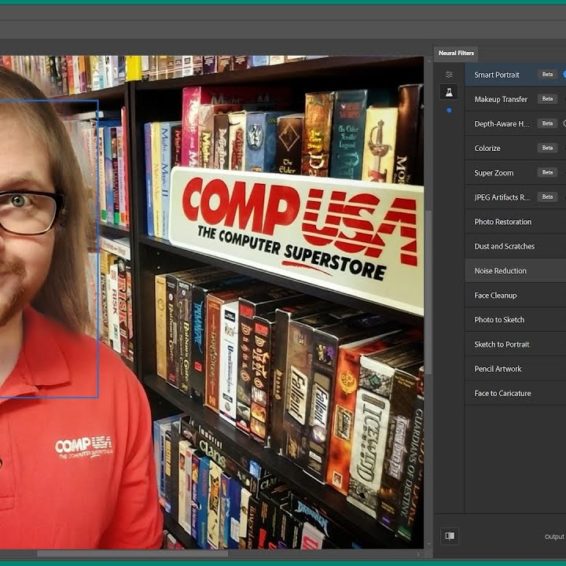566x566 pixels.
Task: Show the featured filters list icon
Action: click(449, 74)
